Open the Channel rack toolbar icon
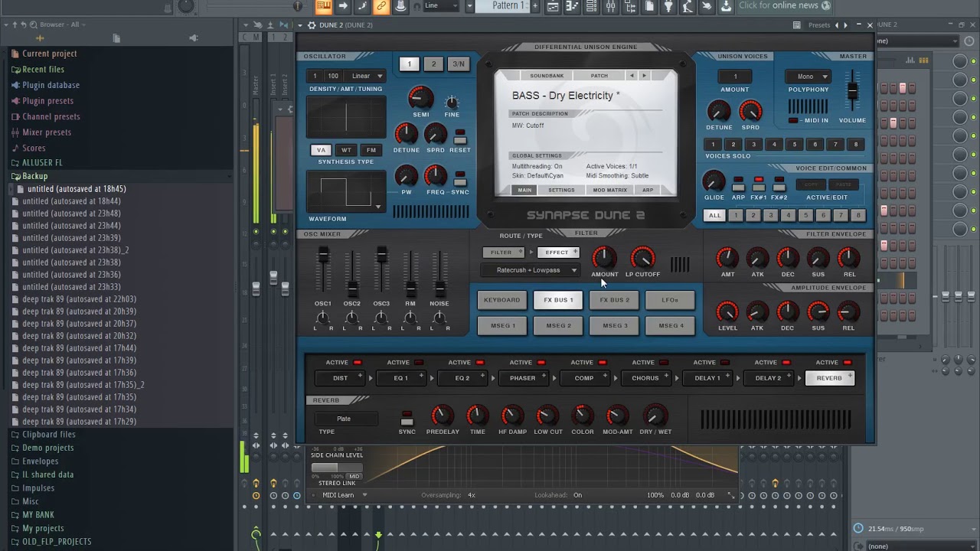 (591, 6)
